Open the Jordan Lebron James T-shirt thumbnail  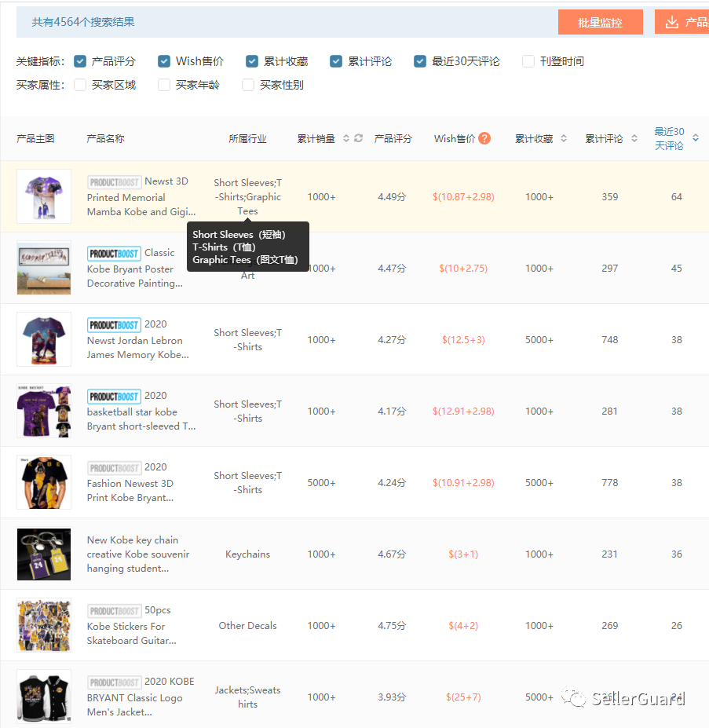click(44, 339)
